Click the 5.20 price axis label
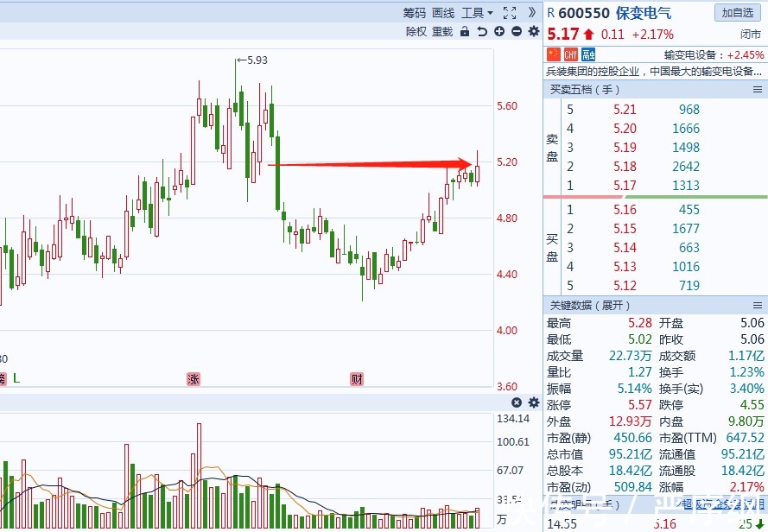The width and height of the screenshot is (768, 532). [x=507, y=162]
